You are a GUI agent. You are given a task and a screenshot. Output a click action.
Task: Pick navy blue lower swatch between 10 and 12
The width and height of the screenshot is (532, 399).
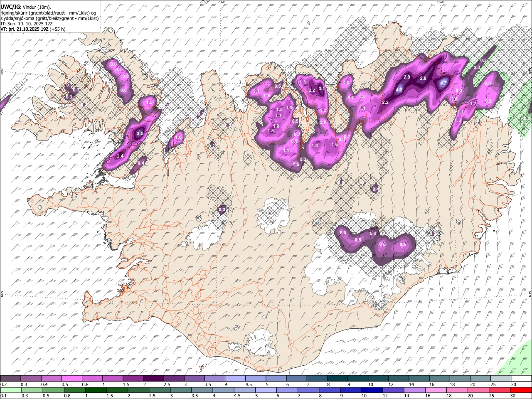click(x=372, y=390)
